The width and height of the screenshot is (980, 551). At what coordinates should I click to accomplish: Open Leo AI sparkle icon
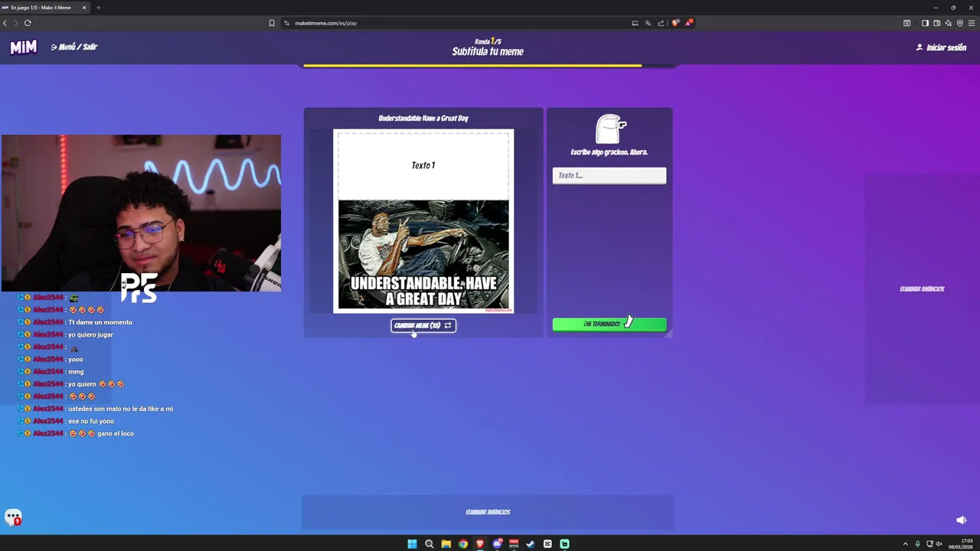point(949,23)
